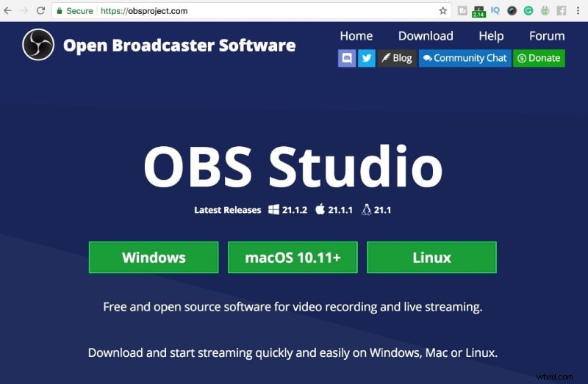Reload the page with the refresh icon
The image size is (588, 384).
click(40, 11)
